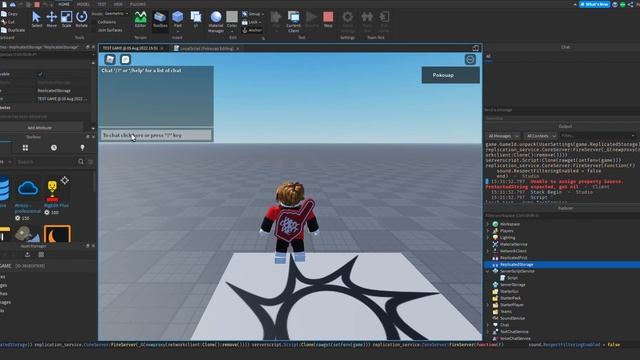640x360 pixels.
Task: Switch to Current: Client view
Action: (293, 22)
